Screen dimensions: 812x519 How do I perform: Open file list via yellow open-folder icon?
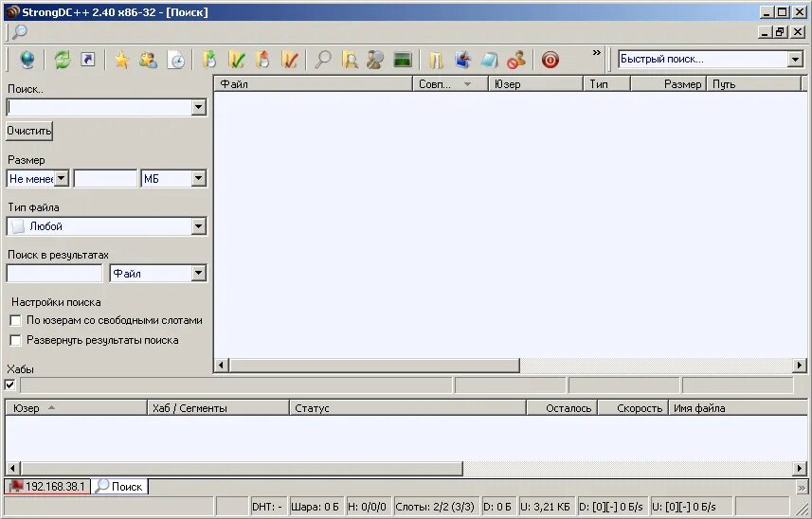(436, 60)
